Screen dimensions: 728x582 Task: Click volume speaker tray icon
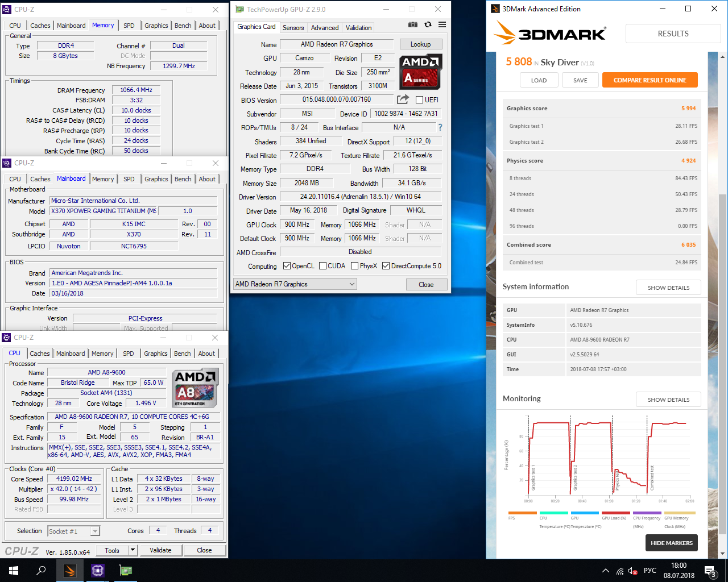(x=633, y=571)
